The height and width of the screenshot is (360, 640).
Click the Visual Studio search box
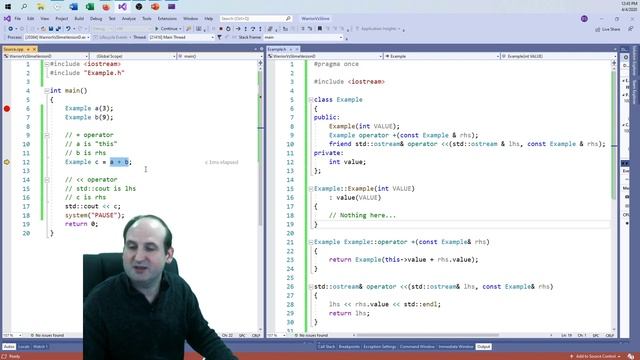click(256, 18)
